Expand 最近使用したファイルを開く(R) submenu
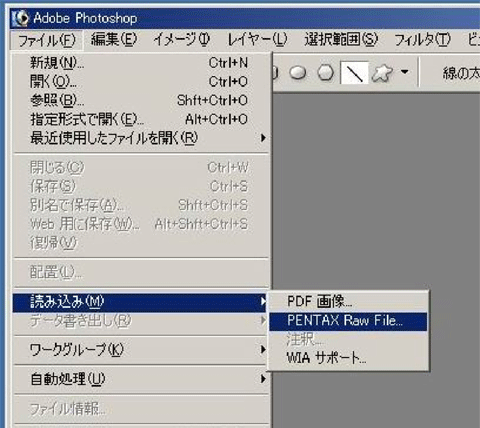 [140, 138]
